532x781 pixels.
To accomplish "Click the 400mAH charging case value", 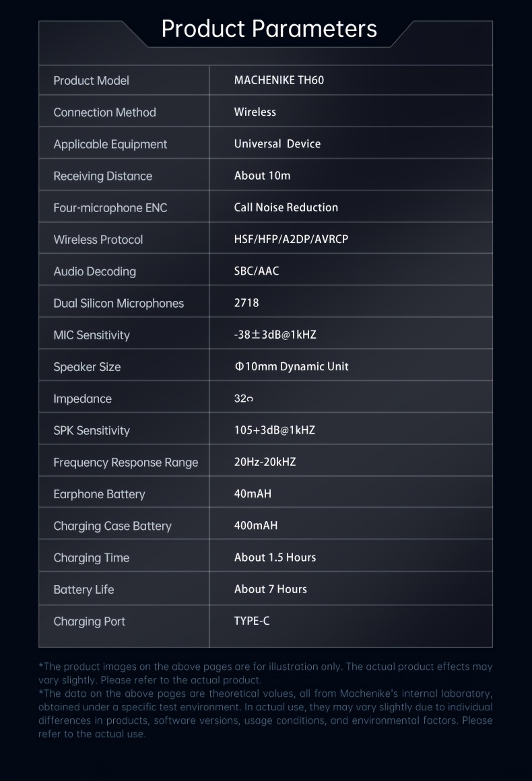I will pos(255,525).
